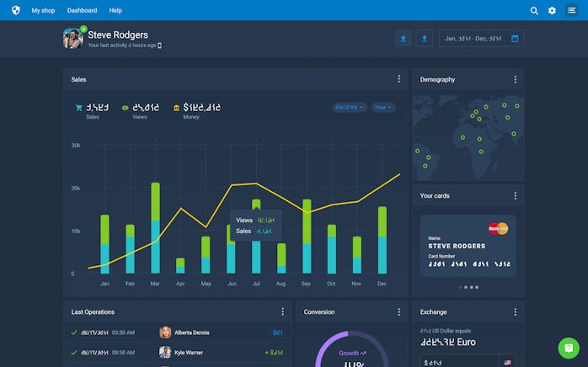Select the second card carousel dot
The width and height of the screenshot is (588, 367).
click(x=466, y=287)
